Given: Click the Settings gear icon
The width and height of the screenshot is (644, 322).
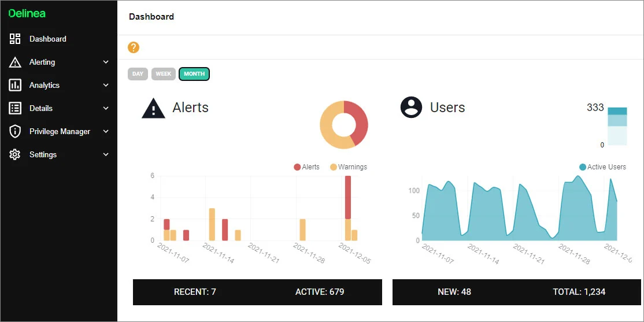Looking at the screenshot, I should click(x=15, y=154).
